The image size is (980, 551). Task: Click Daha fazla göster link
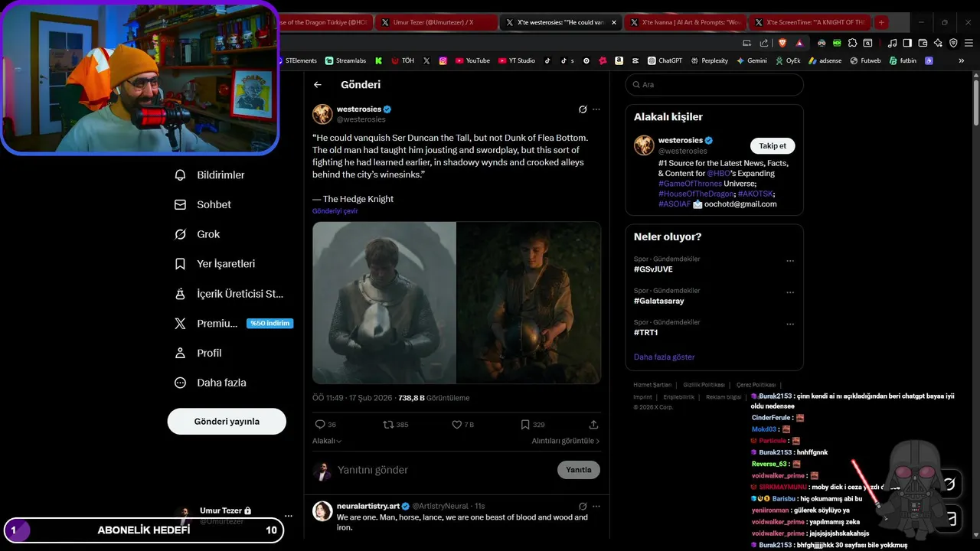tap(665, 357)
